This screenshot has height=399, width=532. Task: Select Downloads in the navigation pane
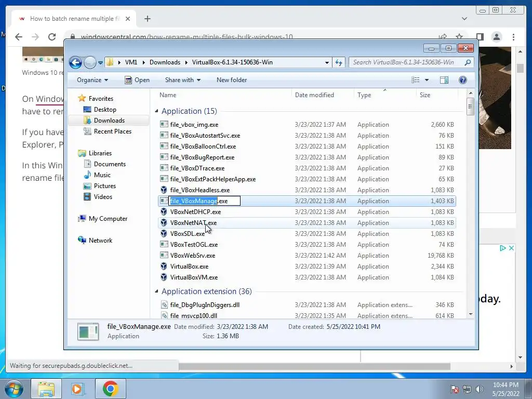[x=109, y=121]
